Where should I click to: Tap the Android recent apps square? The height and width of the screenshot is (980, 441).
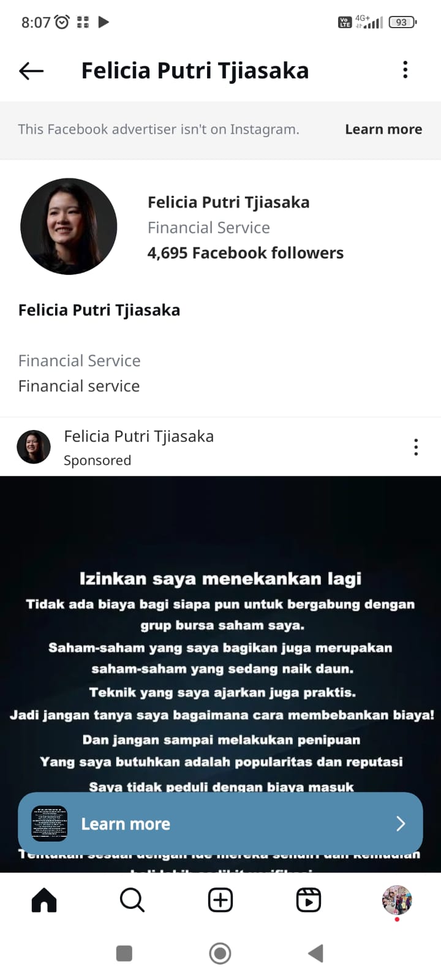click(x=124, y=953)
